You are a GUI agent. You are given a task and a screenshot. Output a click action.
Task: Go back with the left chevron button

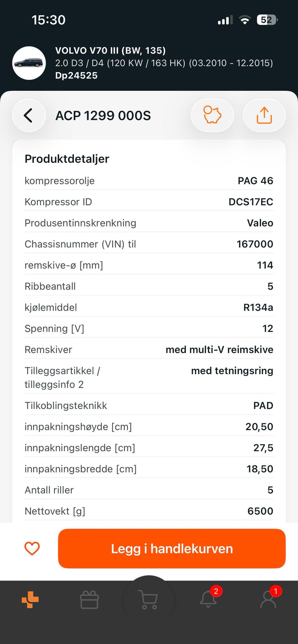29,115
